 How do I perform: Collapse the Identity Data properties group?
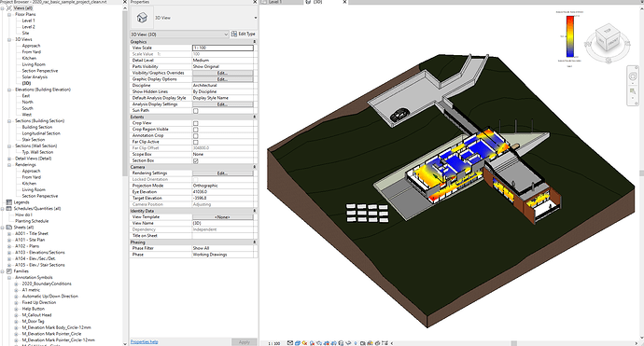254,211
